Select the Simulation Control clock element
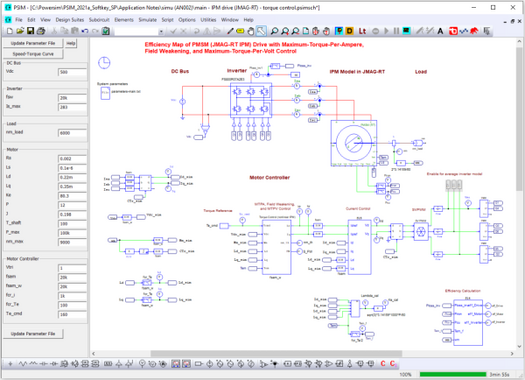525x380 pixels. click(x=104, y=63)
